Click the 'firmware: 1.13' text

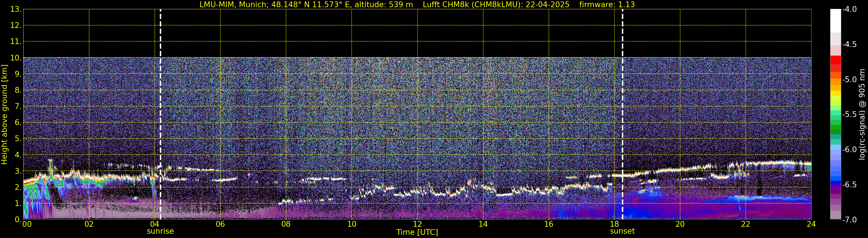point(607,4)
